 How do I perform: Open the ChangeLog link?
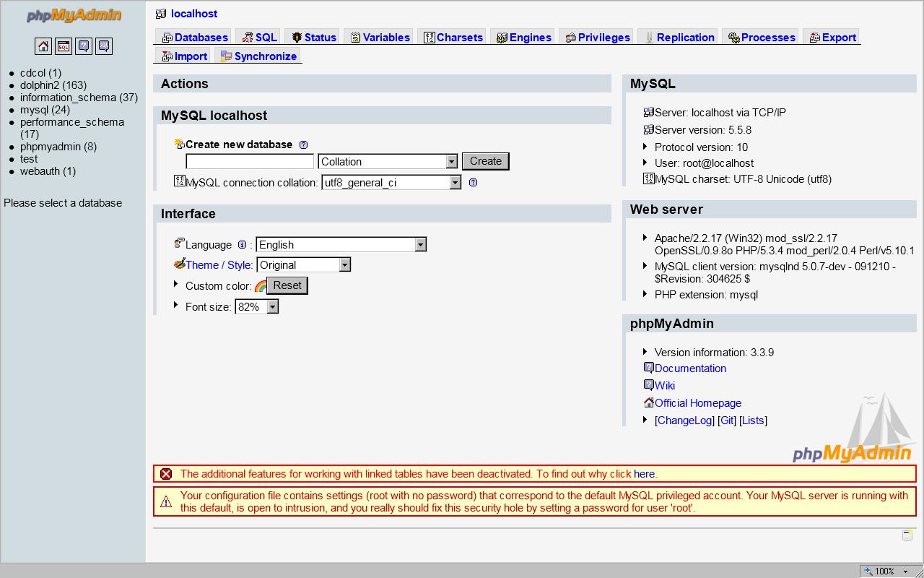pyautogui.click(x=685, y=420)
